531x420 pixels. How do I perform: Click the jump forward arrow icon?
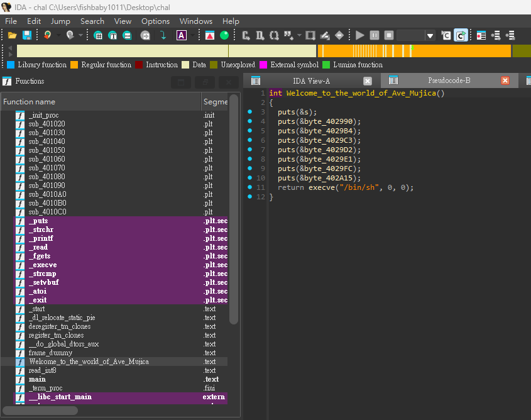(x=70, y=35)
